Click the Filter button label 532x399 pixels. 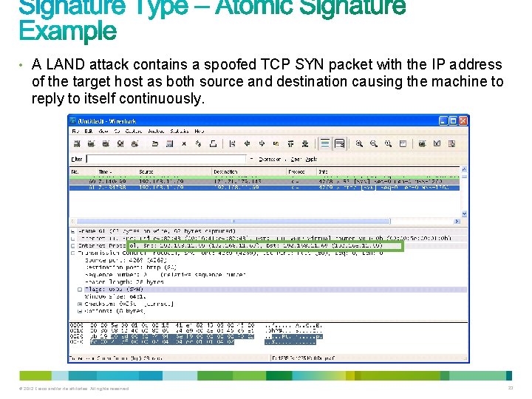coord(77,159)
